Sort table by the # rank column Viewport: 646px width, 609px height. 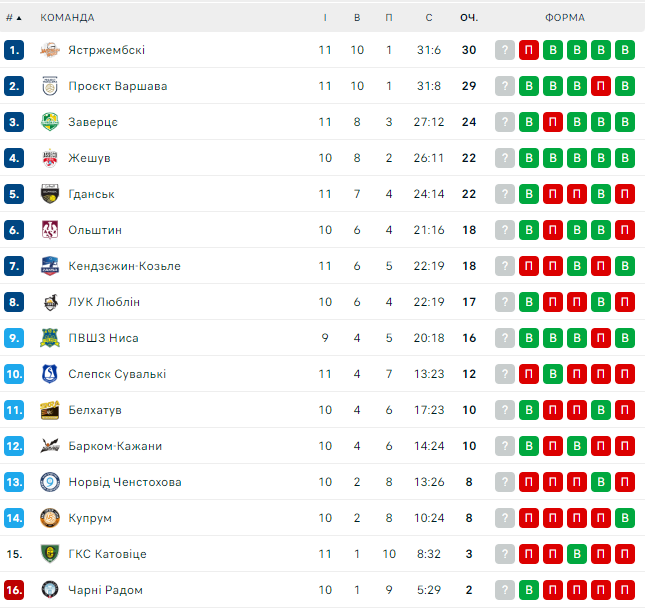pos(13,17)
